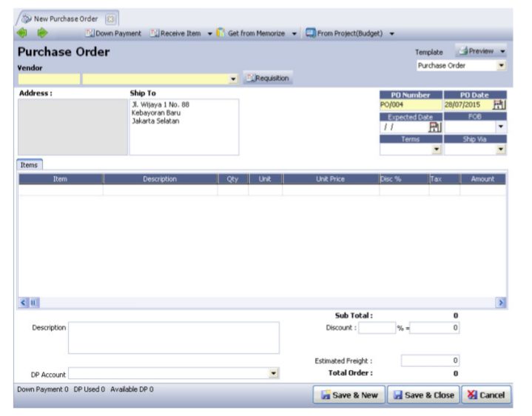Click the Preview button
Viewport: 532px width, 416px height.
coord(476,51)
